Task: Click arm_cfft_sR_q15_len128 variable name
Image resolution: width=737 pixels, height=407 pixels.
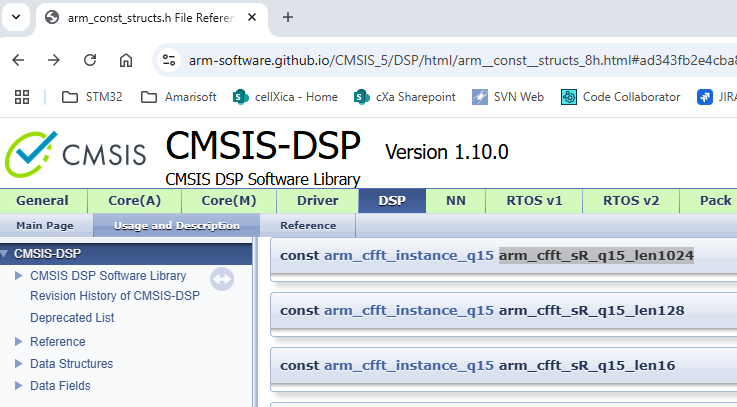Action: 591,311
